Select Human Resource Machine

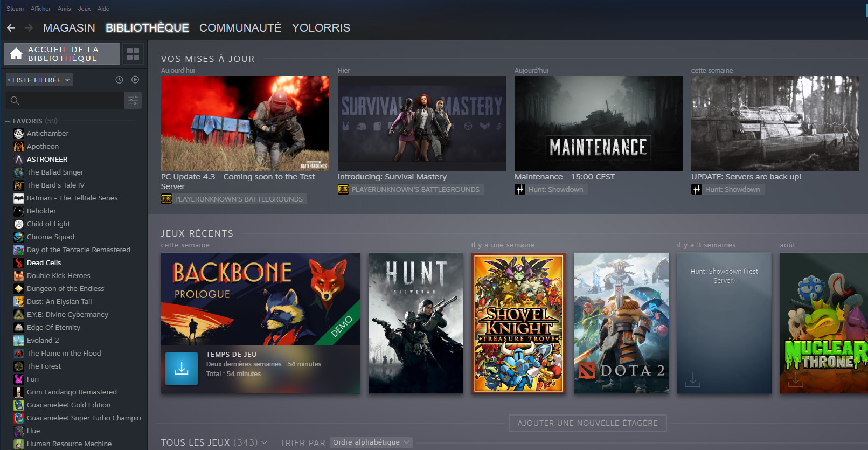(69, 444)
